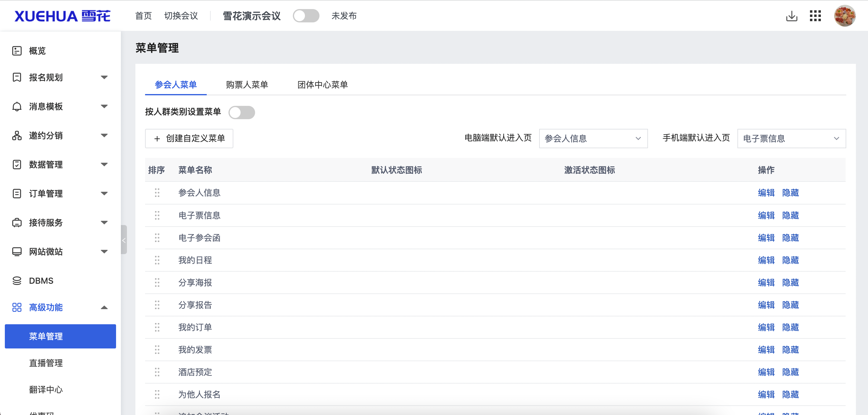Open the apps grid icon
This screenshot has width=868, height=415.
[815, 16]
